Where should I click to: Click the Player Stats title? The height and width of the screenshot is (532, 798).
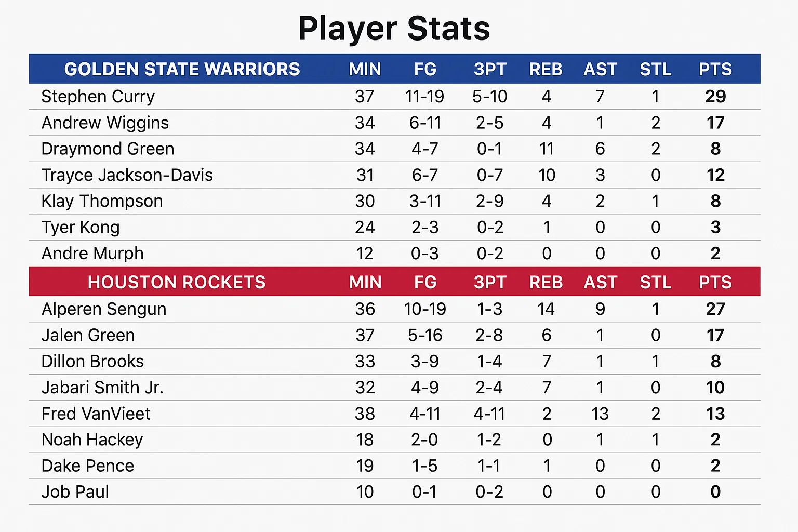[394, 28]
